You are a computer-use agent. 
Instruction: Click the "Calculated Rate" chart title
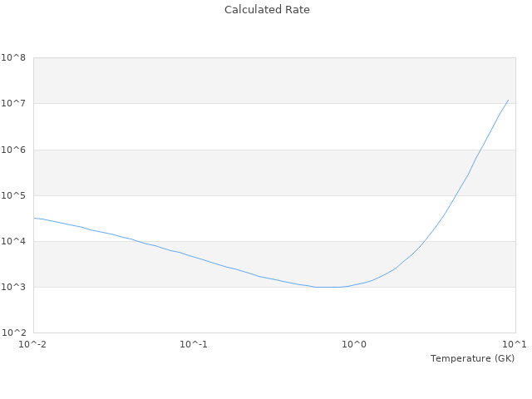[x=266, y=10]
